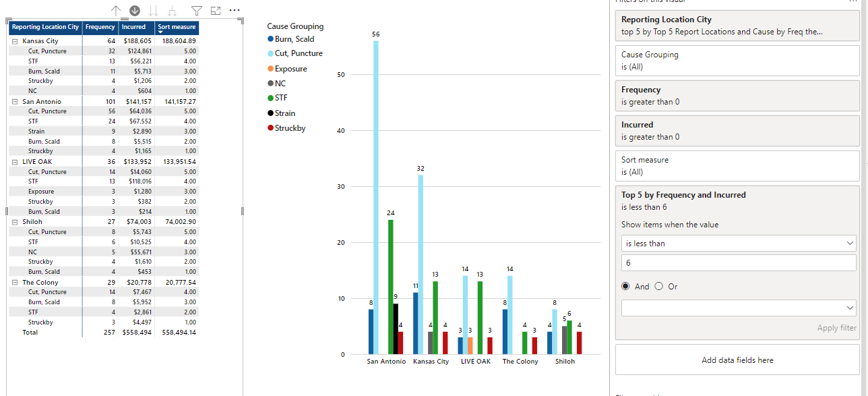Image resolution: width=868 pixels, height=396 pixels.
Task: Click the Shiloh x-axis label
Action: [x=565, y=362]
